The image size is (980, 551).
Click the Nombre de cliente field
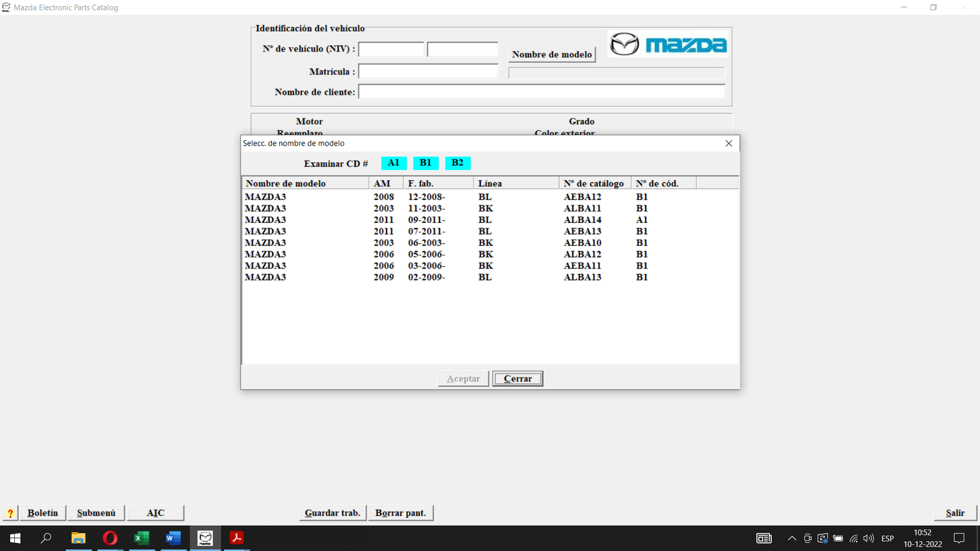click(x=541, y=91)
